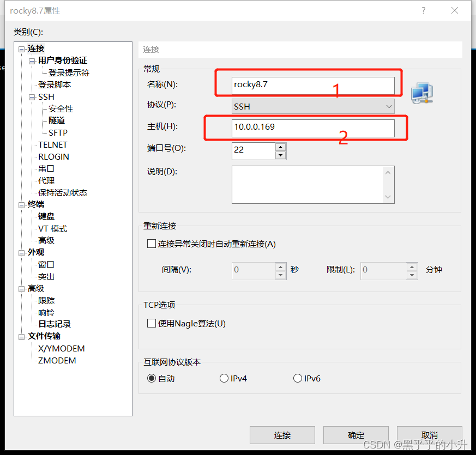Select 键盘 under 终端
The height and width of the screenshot is (455, 476).
coord(46,216)
